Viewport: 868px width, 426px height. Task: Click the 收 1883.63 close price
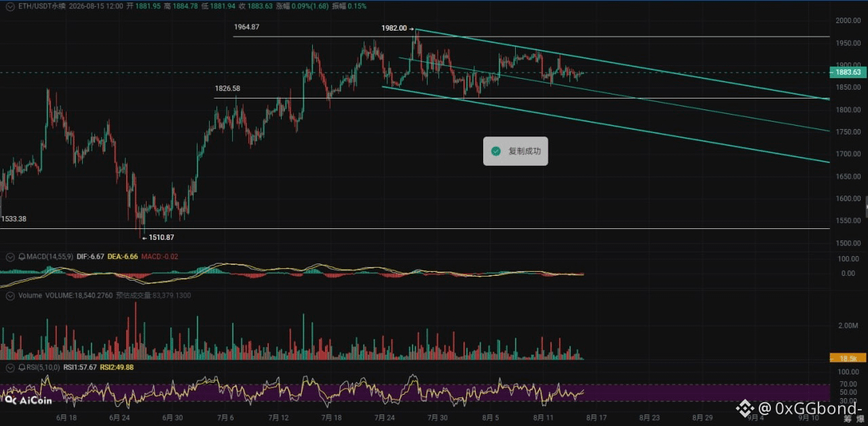point(254,5)
